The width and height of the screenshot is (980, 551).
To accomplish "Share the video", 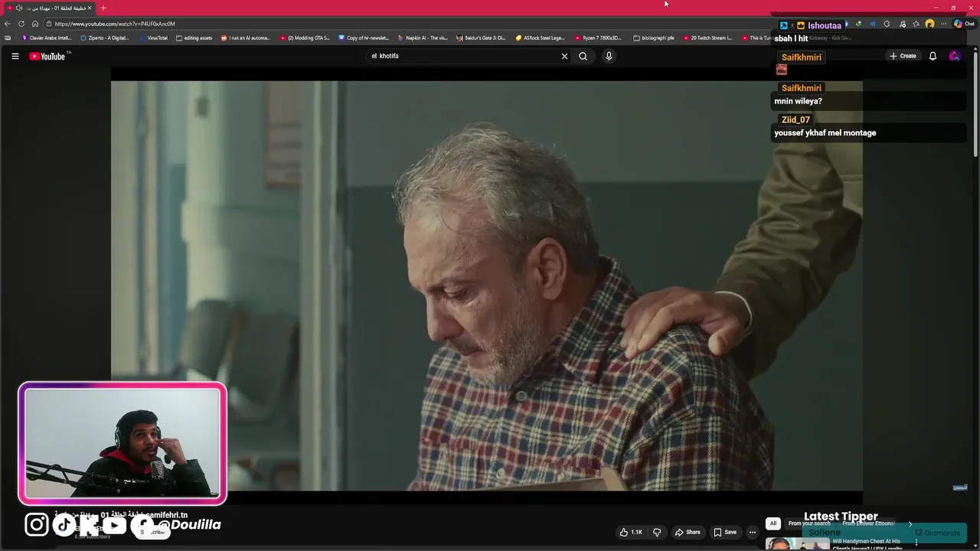I will (x=688, y=532).
